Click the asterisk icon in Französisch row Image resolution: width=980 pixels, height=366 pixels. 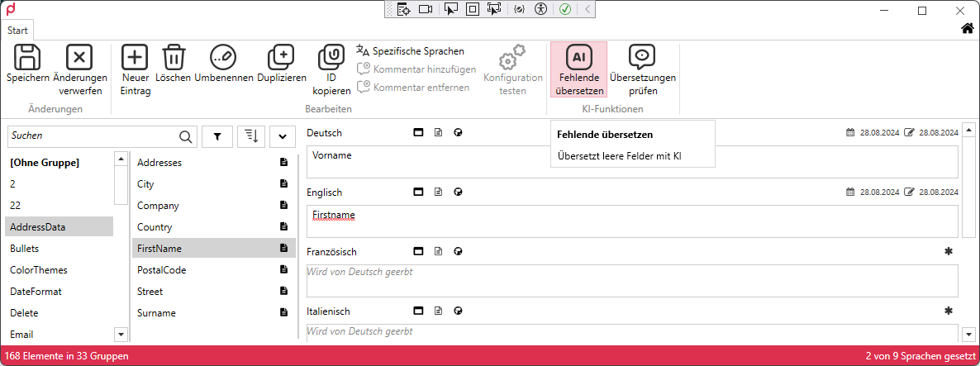pyautogui.click(x=948, y=251)
